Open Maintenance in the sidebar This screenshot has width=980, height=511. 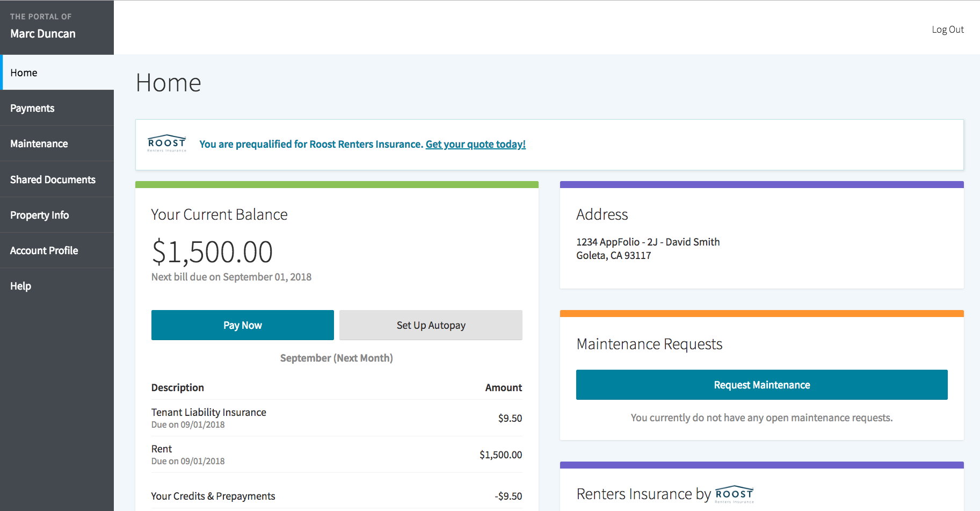coord(39,143)
